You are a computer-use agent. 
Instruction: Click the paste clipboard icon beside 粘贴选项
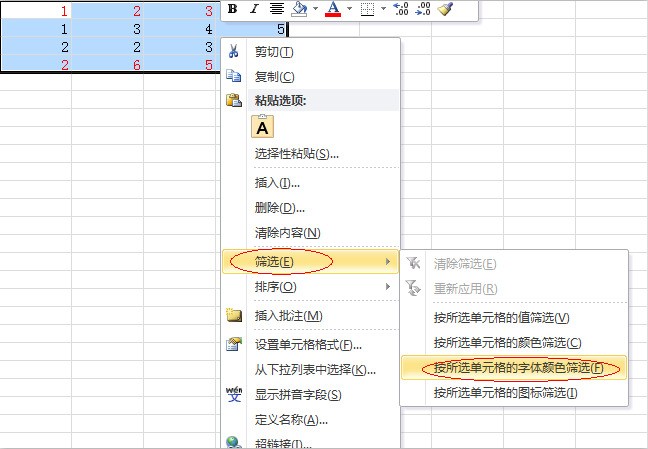pos(233,100)
